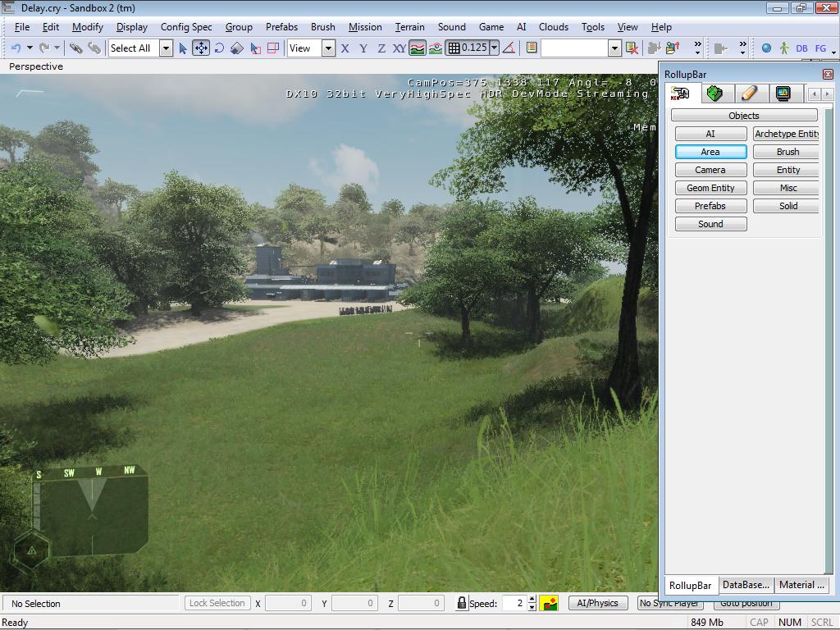The width and height of the screenshot is (840, 630).
Task: Expand toolbar overflow chevron after load icon
Action: (697, 48)
